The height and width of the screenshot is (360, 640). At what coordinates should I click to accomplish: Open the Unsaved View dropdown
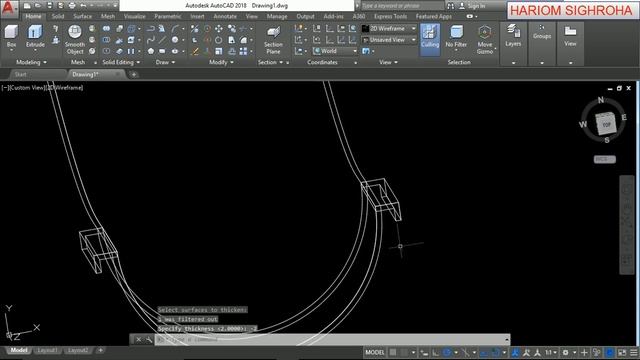pyautogui.click(x=389, y=40)
